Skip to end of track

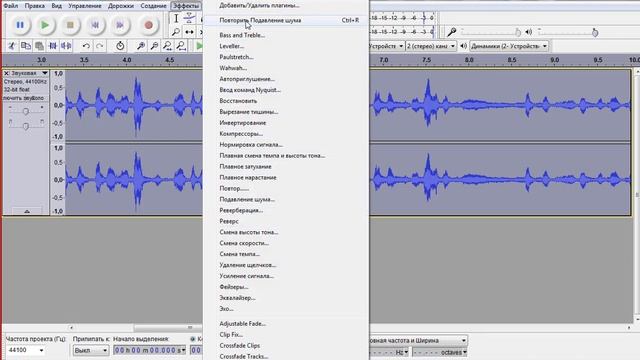(x=120, y=25)
